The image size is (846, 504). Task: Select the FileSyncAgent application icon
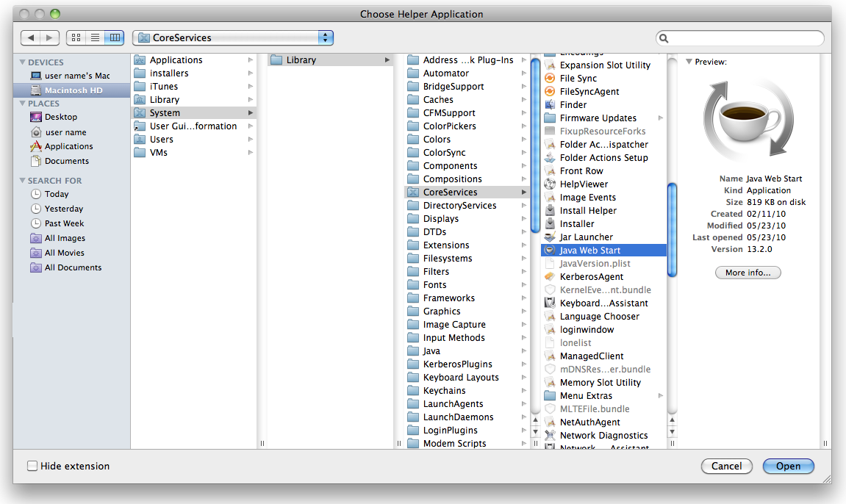[550, 92]
